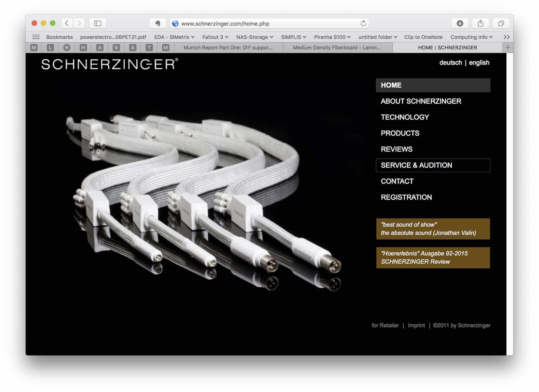Show all tabs overview
The image size is (539, 392).
pyautogui.click(x=501, y=23)
